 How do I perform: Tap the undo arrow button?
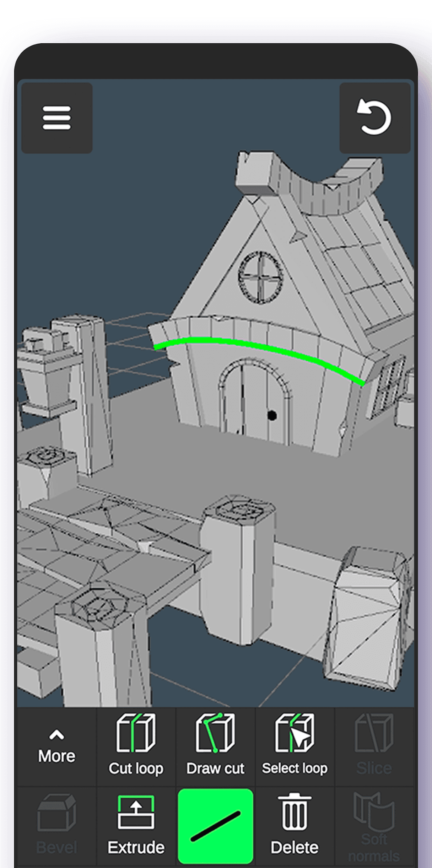pos(375,118)
